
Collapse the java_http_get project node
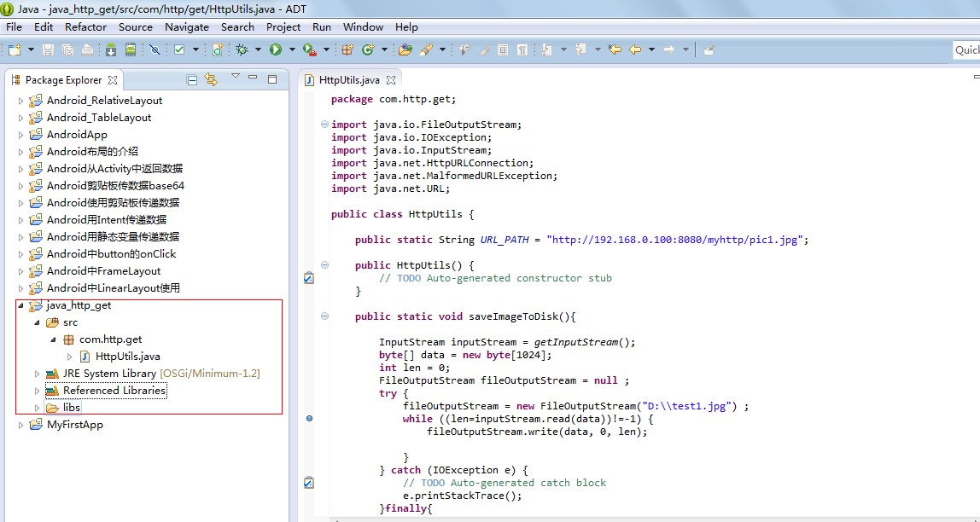point(20,305)
